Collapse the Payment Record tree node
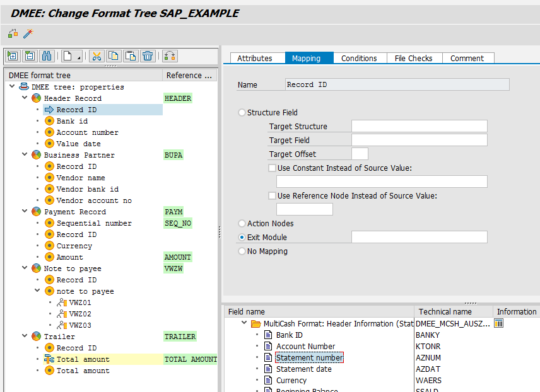 click(25, 212)
